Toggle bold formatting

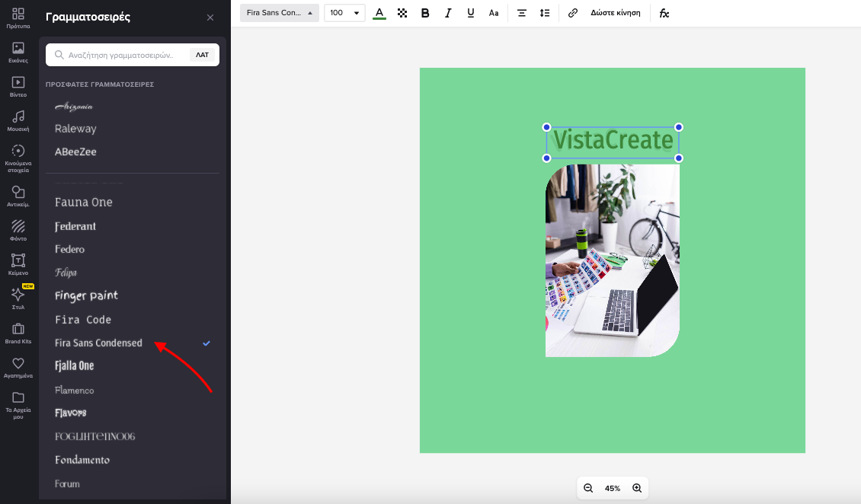pyautogui.click(x=425, y=13)
